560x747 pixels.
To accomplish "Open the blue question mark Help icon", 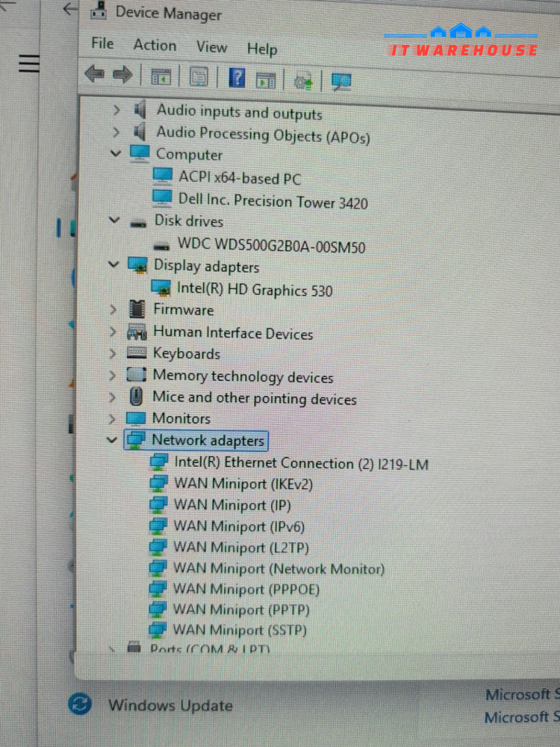I will click(x=237, y=77).
